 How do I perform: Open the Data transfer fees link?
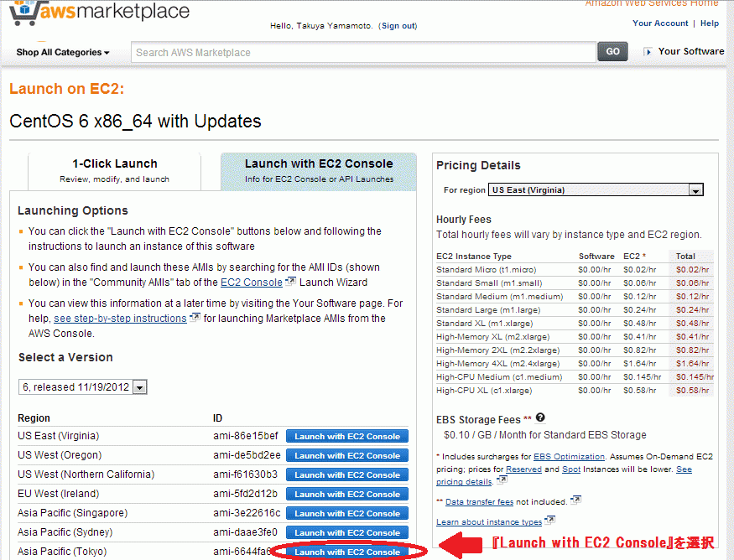(x=479, y=502)
